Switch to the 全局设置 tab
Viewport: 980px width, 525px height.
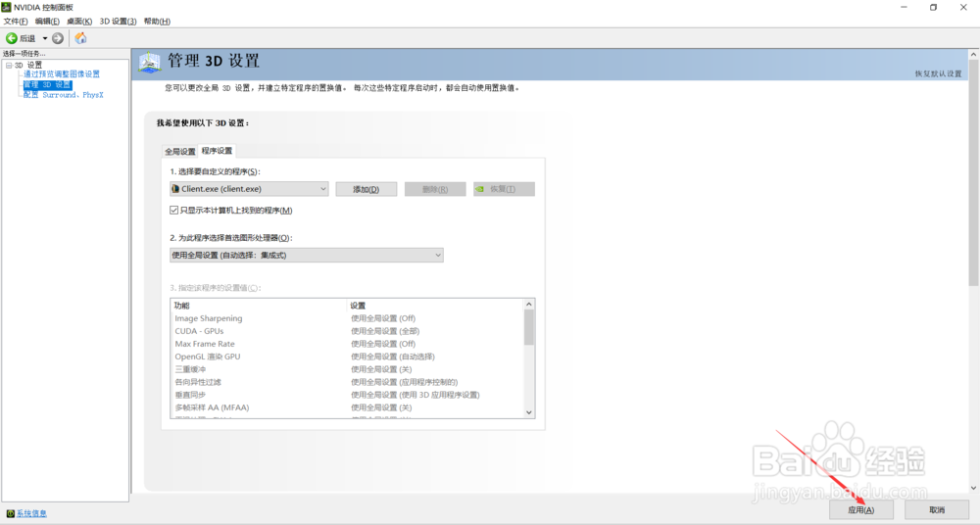(180, 151)
